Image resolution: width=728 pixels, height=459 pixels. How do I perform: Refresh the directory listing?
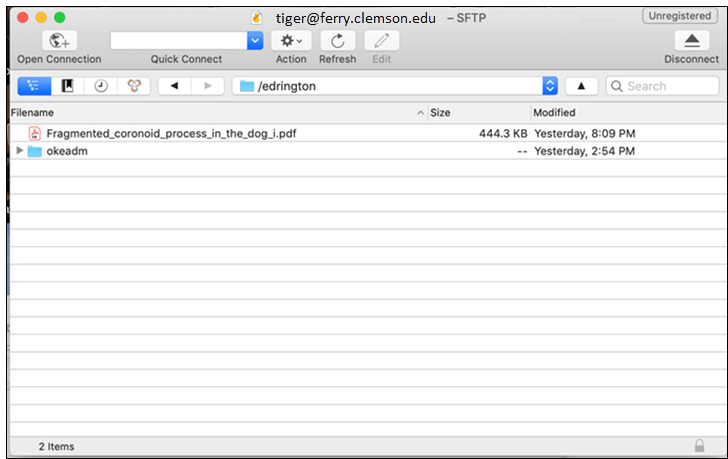pos(338,41)
